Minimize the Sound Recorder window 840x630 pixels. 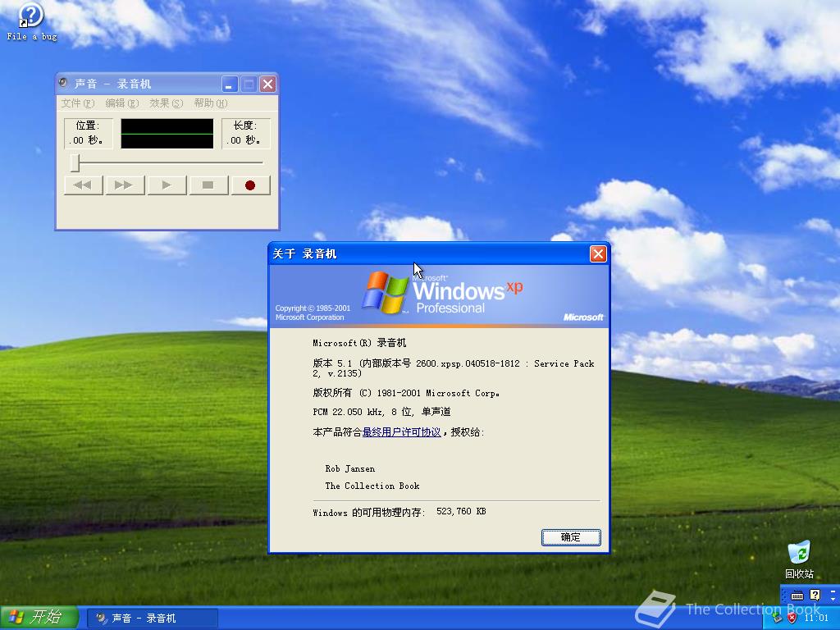coord(229,84)
